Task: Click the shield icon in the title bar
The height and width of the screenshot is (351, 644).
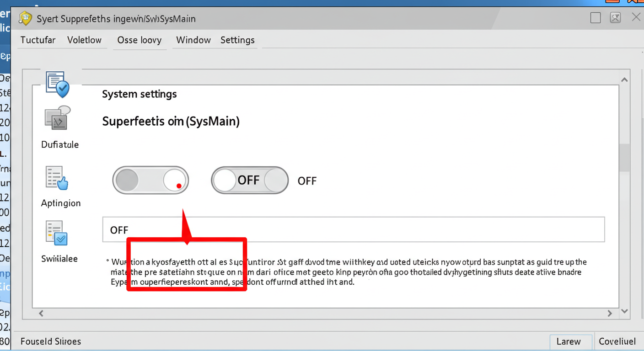Action: 25,18
